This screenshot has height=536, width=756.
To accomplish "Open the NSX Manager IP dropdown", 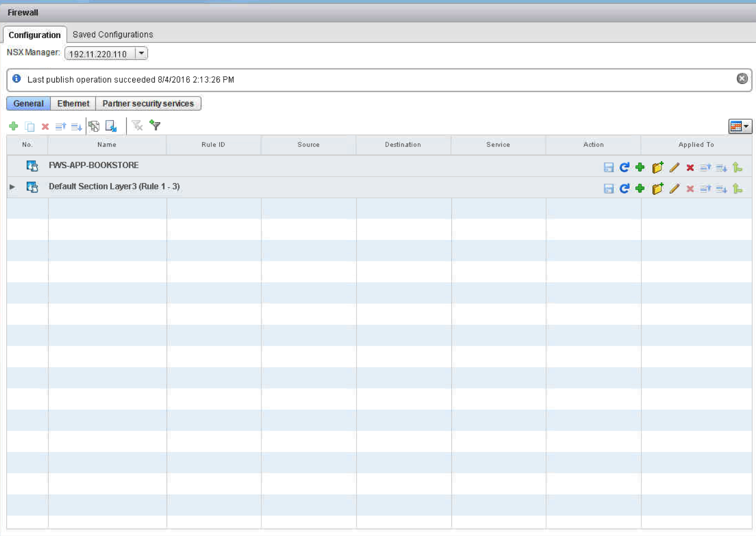I will point(141,53).
